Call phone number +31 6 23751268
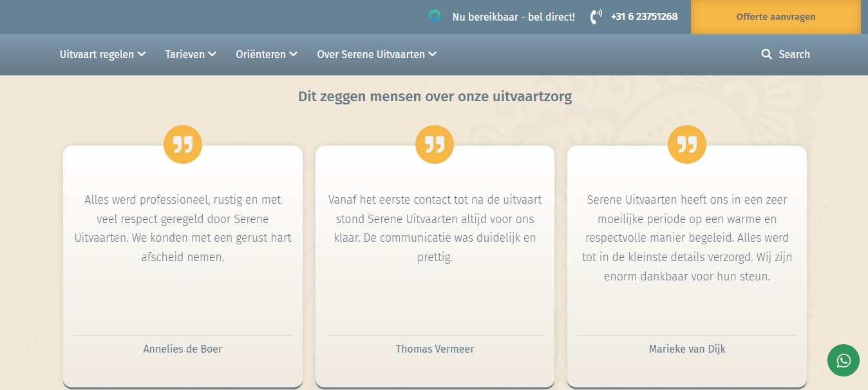 pos(644,17)
